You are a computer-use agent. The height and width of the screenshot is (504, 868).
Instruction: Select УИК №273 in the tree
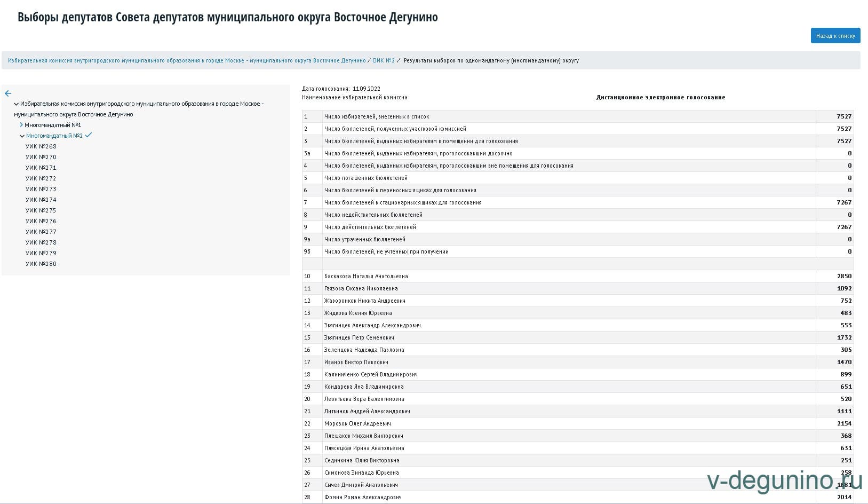41,189
